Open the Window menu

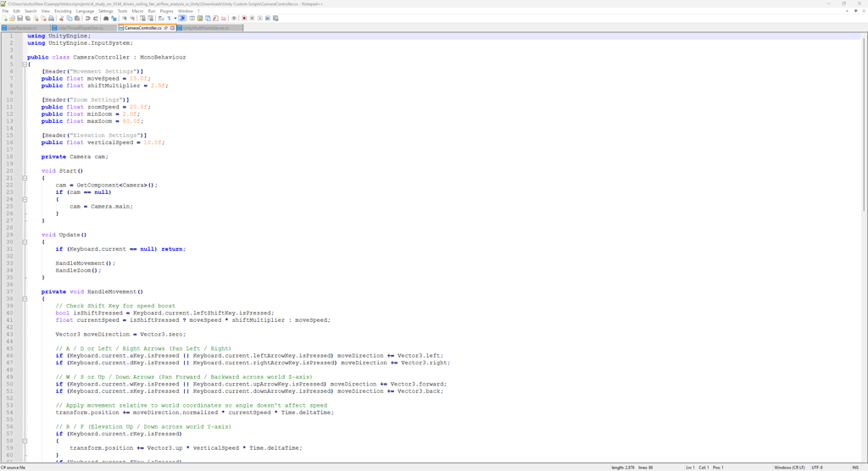[186, 11]
